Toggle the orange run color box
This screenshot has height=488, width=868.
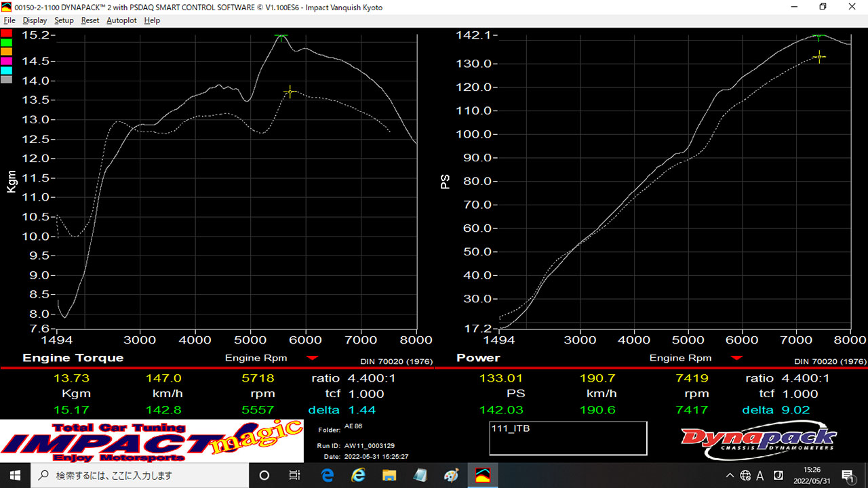[6, 52]
